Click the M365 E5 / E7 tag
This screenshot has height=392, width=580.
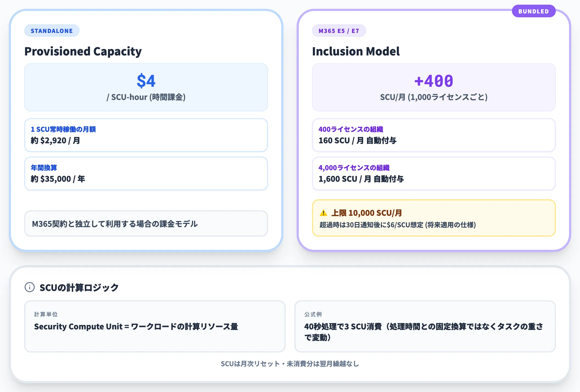(x=339, y=31)
